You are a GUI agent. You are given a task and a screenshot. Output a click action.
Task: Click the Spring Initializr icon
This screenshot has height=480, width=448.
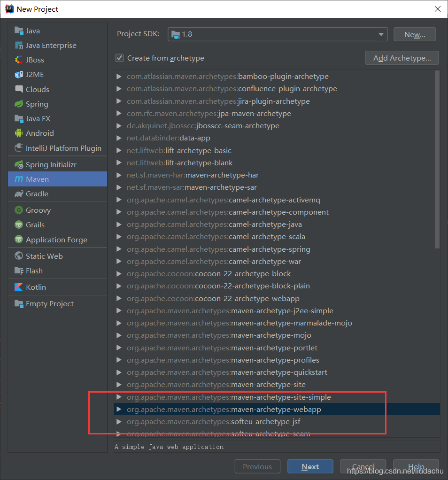[19, 164]
